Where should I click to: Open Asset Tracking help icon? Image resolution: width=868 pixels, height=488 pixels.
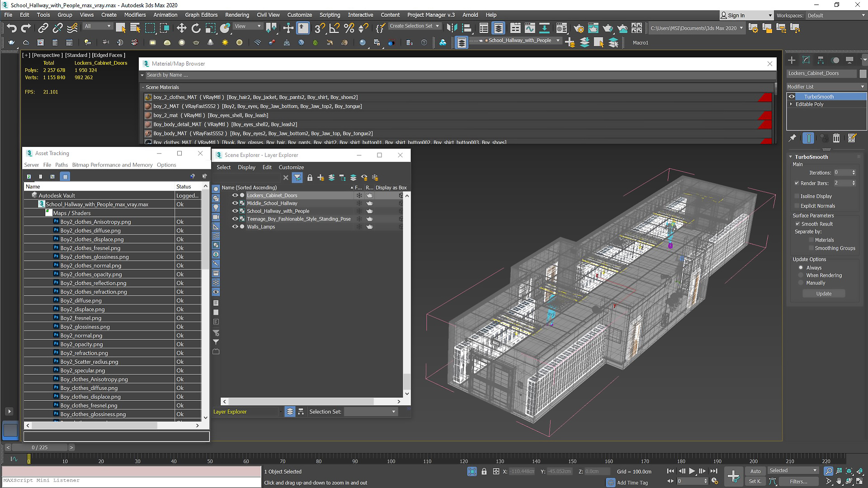point(193,177)
